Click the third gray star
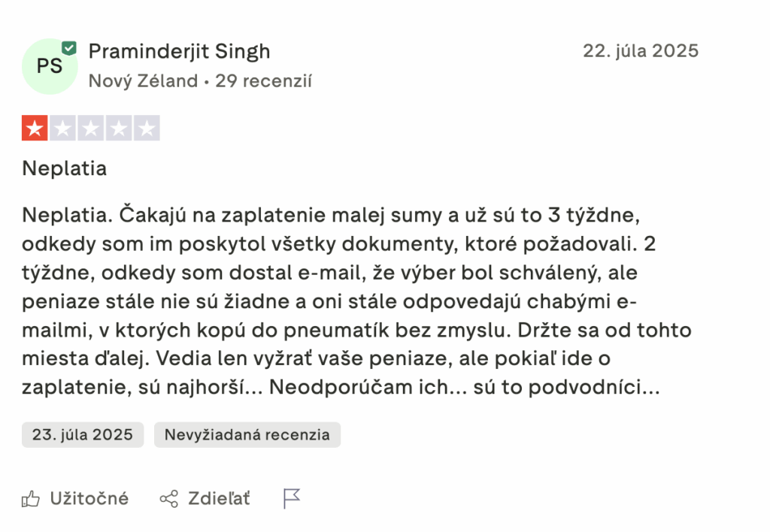The width and height of the screenshot is (770, 532). tap(90, 128)
